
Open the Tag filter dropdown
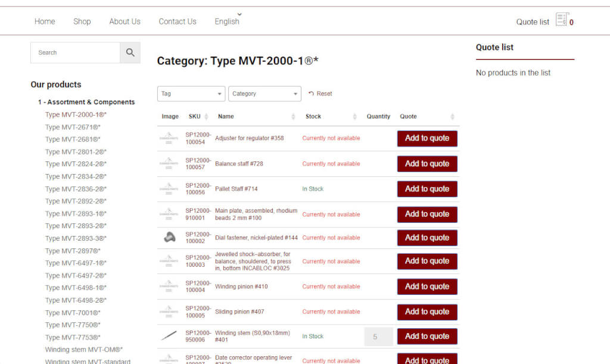191,94
